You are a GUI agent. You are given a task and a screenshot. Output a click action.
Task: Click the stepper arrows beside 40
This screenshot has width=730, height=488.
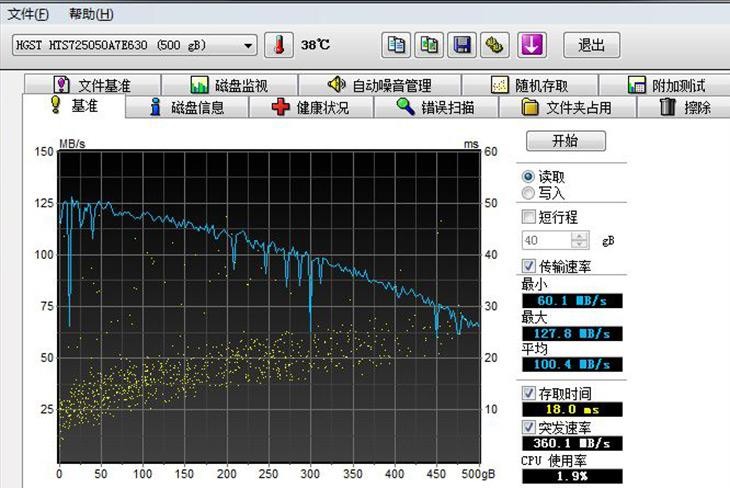click(580, 240)
